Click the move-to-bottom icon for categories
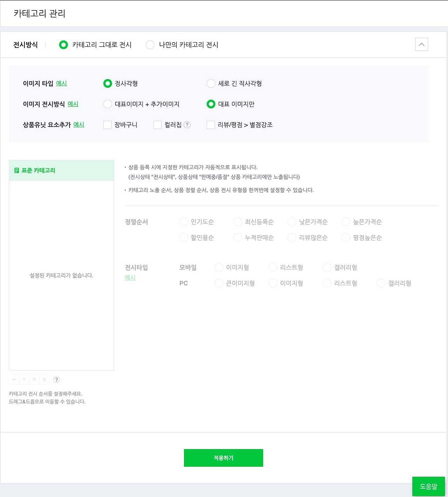448x497 pixels. [44, 379]
